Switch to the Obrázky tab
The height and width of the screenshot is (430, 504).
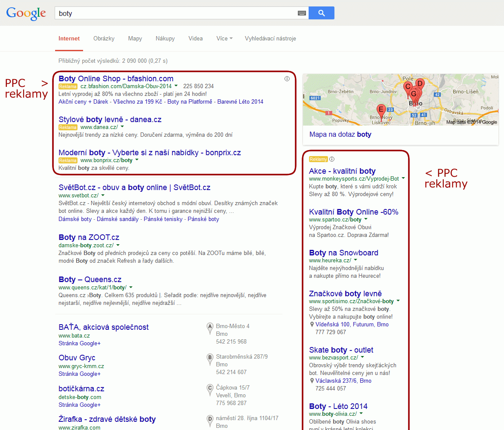pyautogui.click(x=104, y=38)
